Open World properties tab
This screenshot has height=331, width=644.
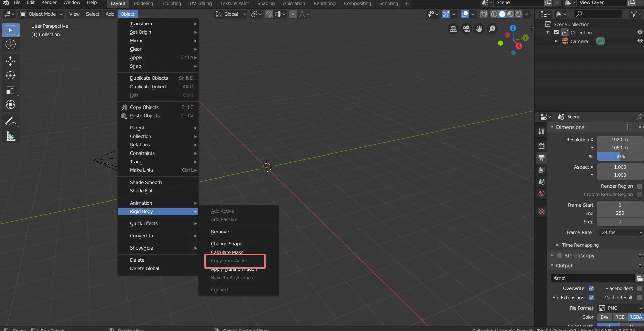(541, 193)
